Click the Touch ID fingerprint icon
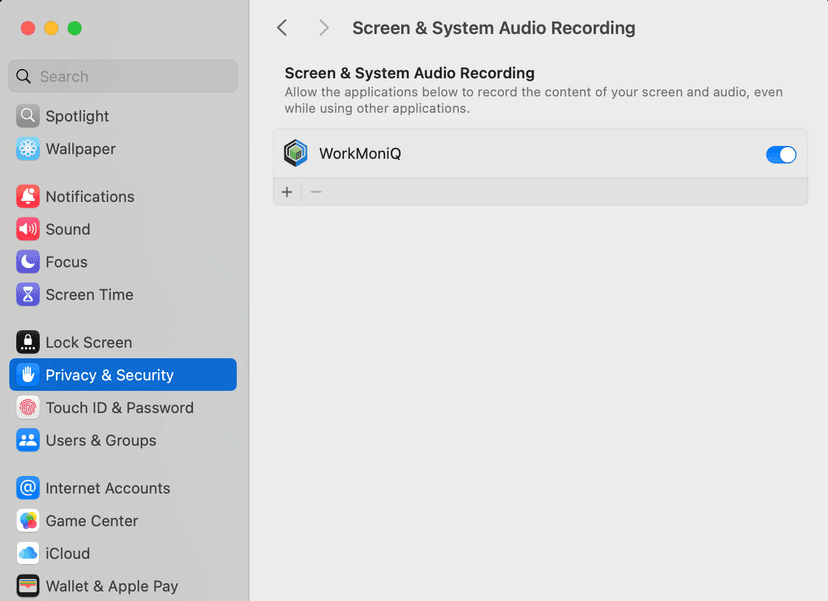The image size is (828, 601). point(27,408)
